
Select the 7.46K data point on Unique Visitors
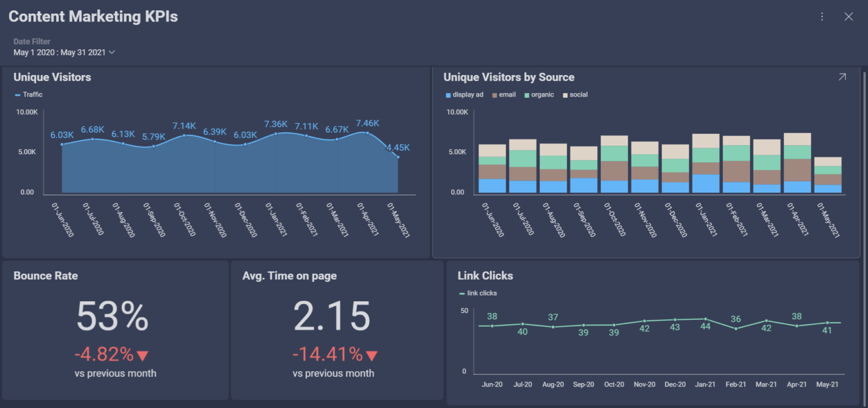tap(367, 132)
